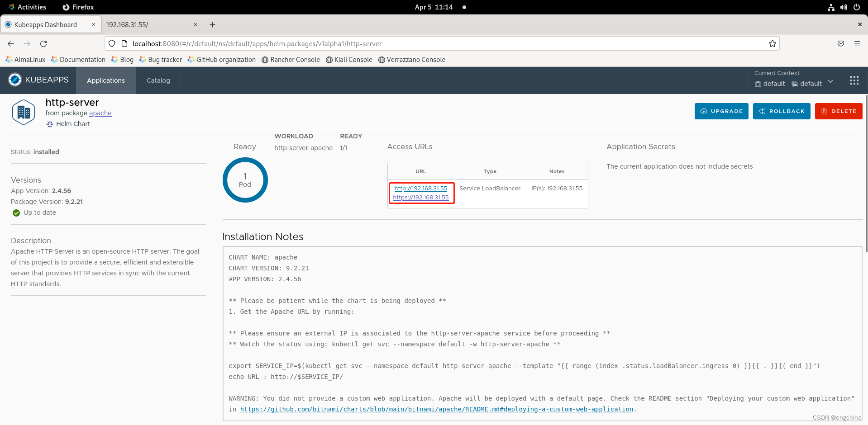This screenshot has height=425, width=868.
Task: Open the Applications tab
Action: pyautogui.click(x=106, y=80)
